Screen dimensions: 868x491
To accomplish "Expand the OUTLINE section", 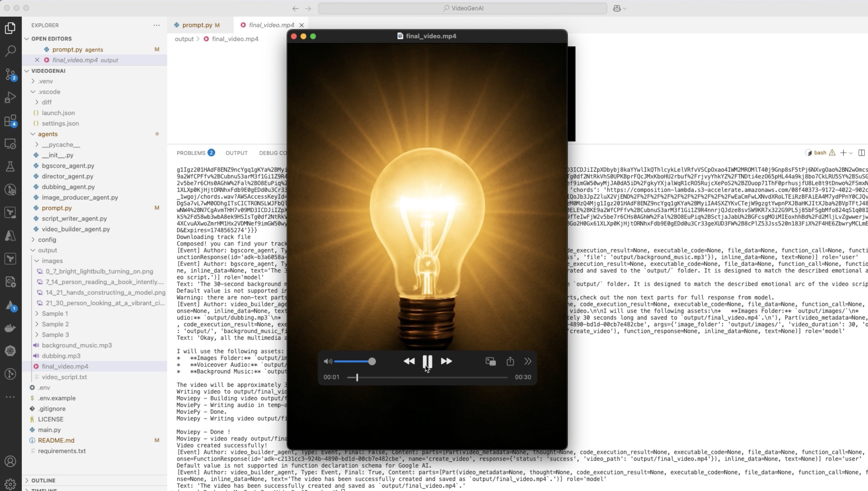I will pyautogui.click(x=43, y=480).
